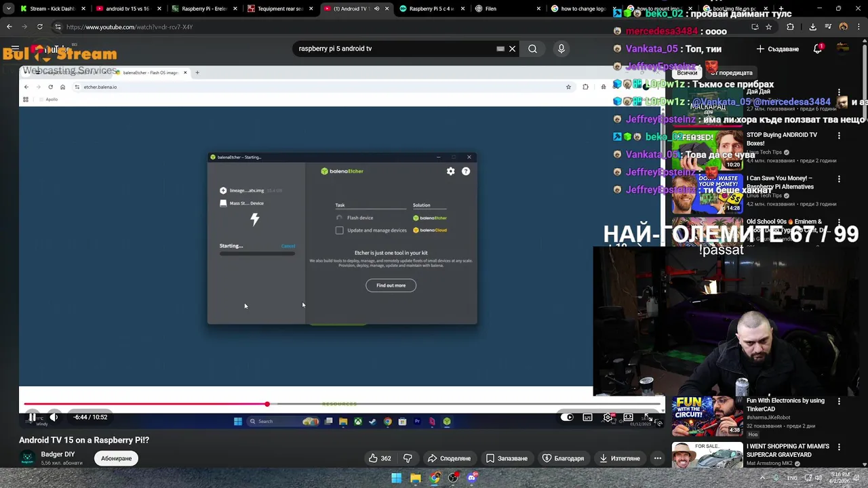The height and width of the screenshot is (488, 868).
Task: Select the Всички filter chip
Action: [687, 73]
